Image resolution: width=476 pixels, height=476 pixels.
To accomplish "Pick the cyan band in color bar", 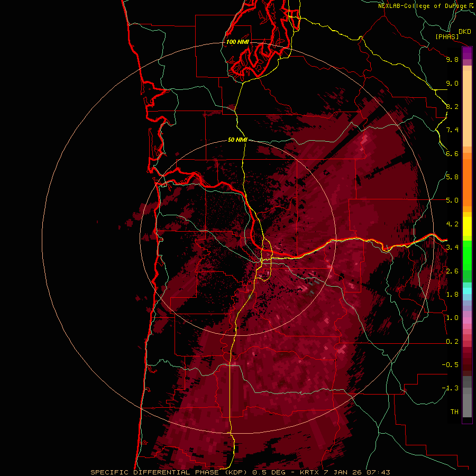I will coord(467,291).
